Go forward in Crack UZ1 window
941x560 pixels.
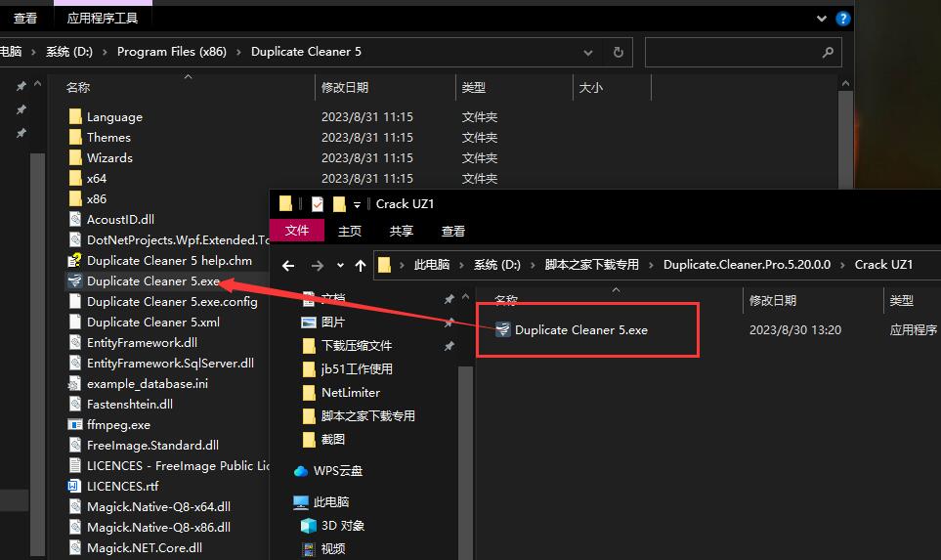coord(318,265)
